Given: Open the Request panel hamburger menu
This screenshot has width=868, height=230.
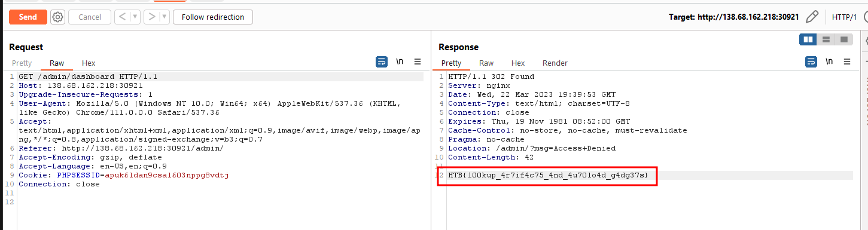Looking at the screenshot, I should coord(418,62).
